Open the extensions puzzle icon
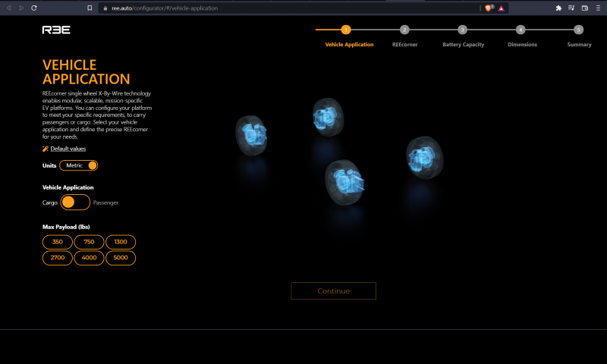The height and width of the screenshot is (364, 607). [x=558, y=8]
